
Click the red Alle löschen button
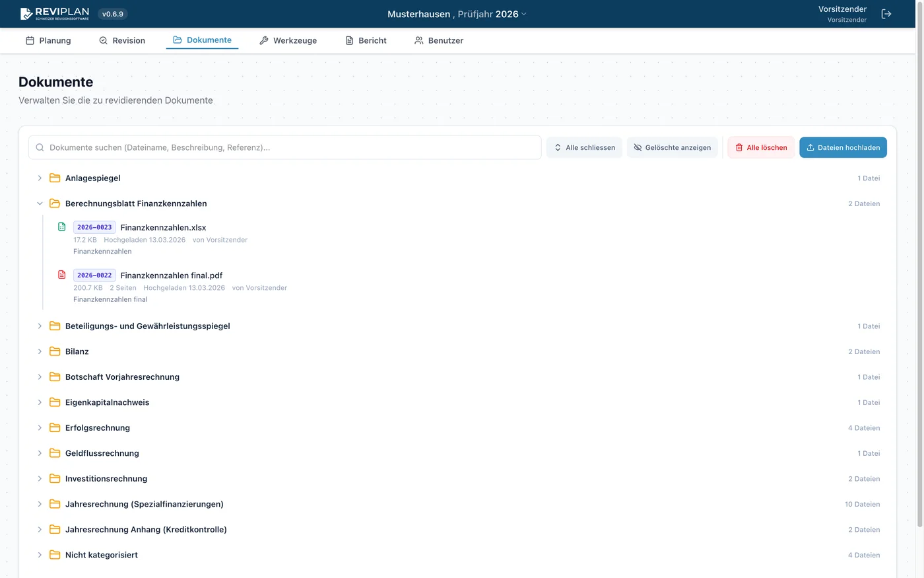[x=761, y=148]
